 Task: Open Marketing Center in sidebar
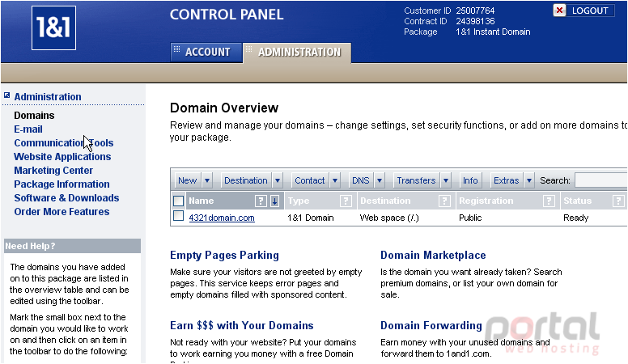[53, 170]
